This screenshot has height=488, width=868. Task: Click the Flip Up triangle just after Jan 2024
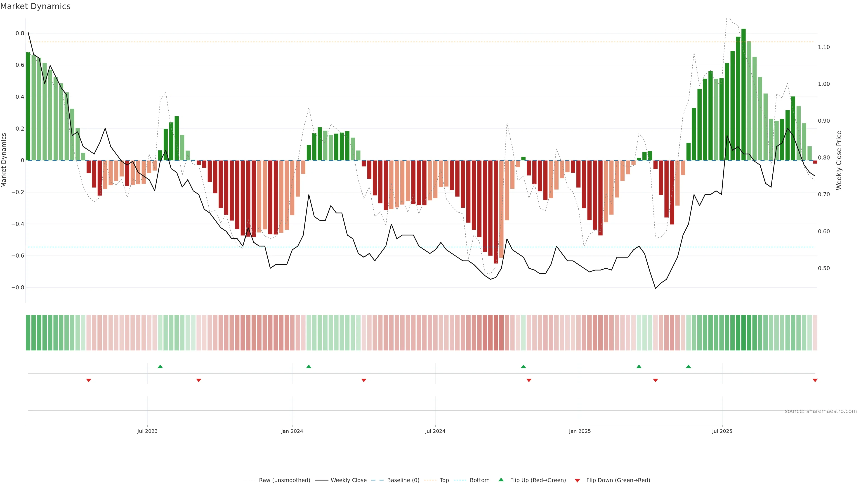pyautogui.click(x=309, y=366)
